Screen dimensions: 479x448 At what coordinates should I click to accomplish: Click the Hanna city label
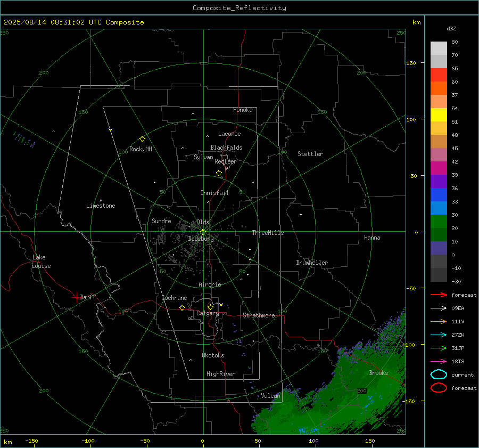(372, 238)
